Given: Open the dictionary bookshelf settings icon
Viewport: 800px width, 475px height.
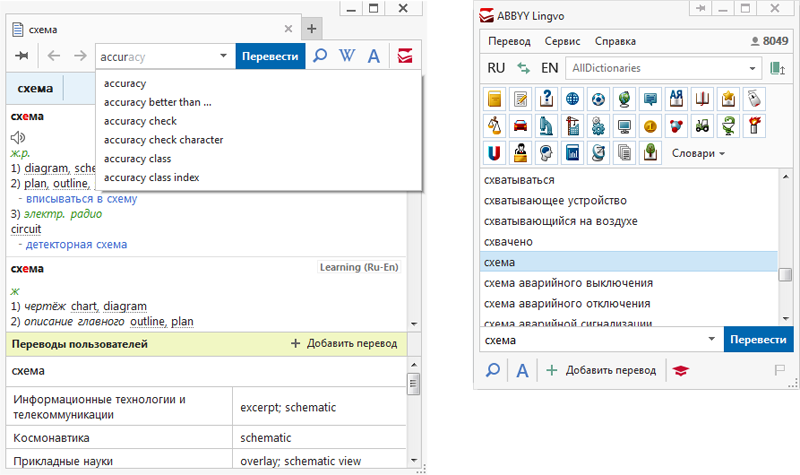Looking at the screenshot, I should click(x=778, y=68).
